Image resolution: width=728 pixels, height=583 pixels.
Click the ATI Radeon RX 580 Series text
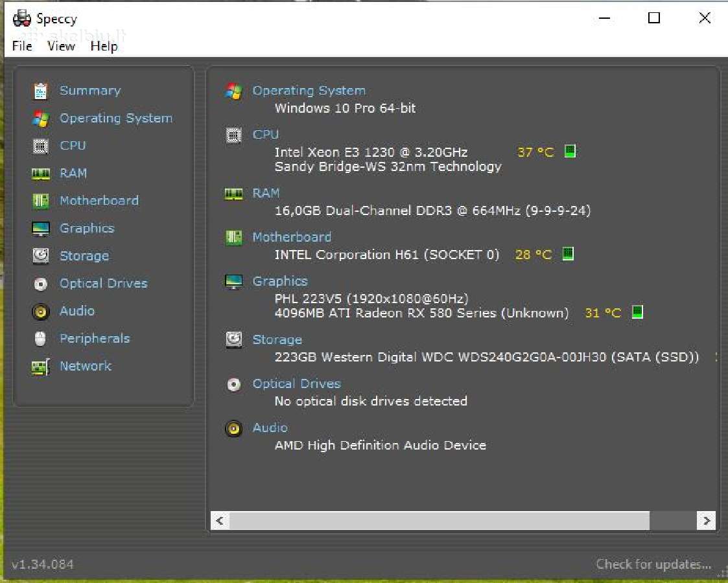(x=421, y=313)
